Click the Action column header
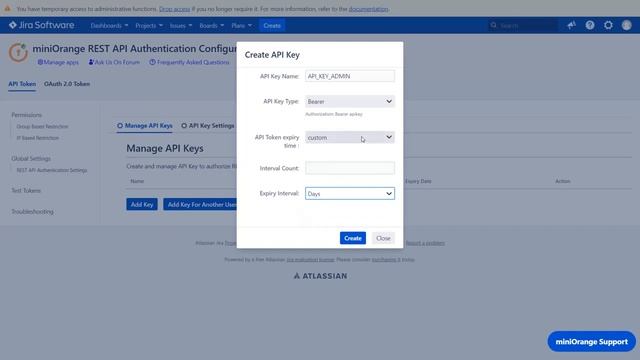The height and width of the screenshot is (360, 640). click(x=562, y=181)
